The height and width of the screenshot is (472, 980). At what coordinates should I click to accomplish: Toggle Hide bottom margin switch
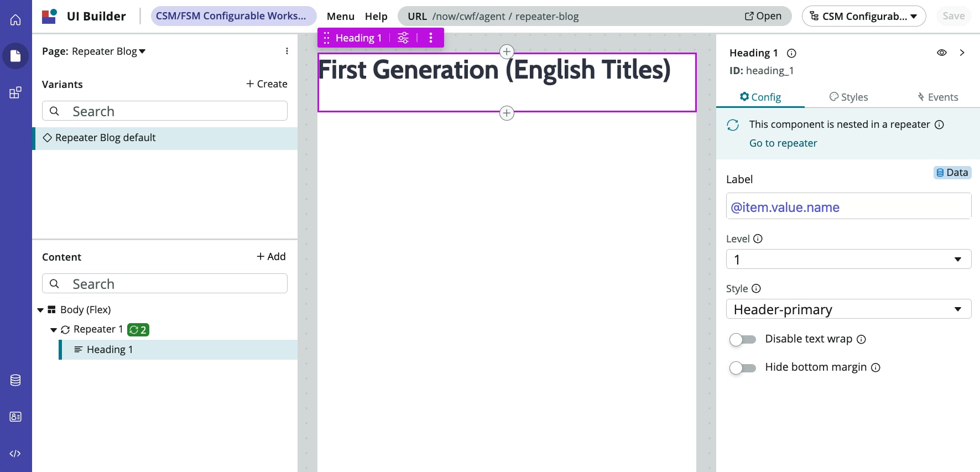pyautogui.click(x=742, y=367)
